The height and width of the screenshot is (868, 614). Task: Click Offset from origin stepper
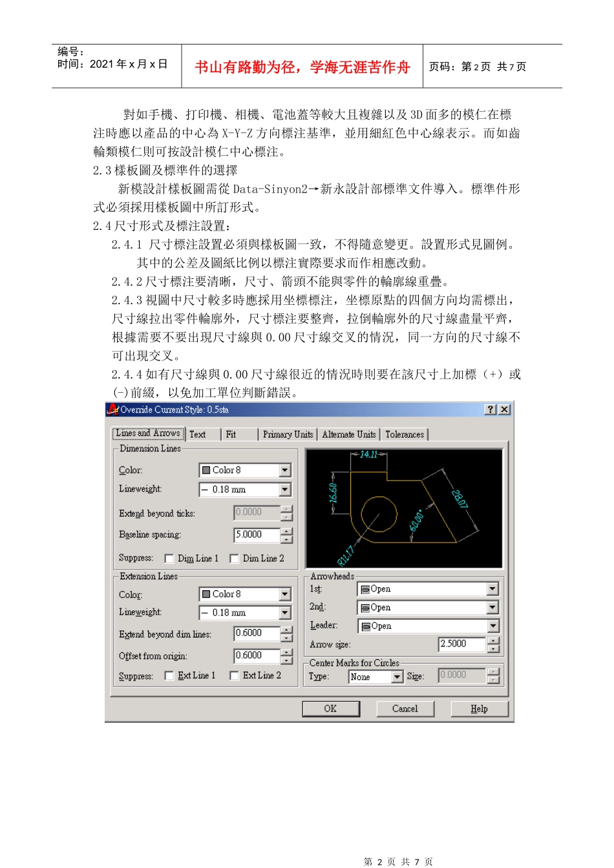287,656
